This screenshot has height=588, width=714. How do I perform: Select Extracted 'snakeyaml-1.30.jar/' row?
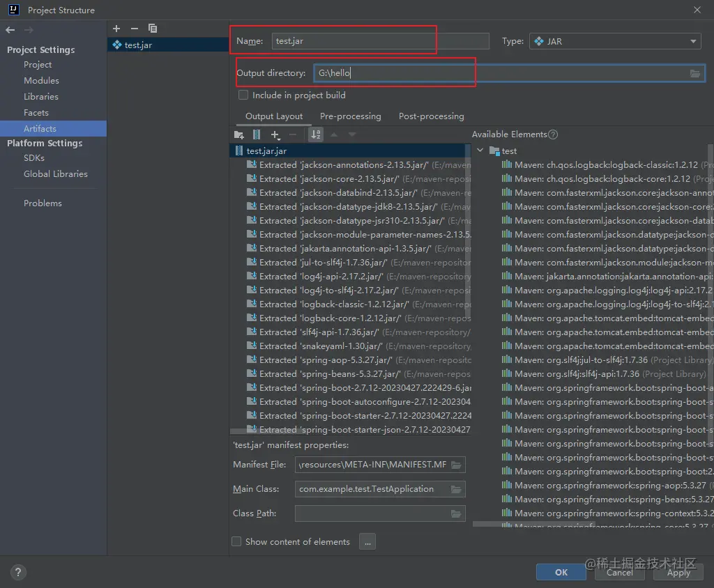358,346
